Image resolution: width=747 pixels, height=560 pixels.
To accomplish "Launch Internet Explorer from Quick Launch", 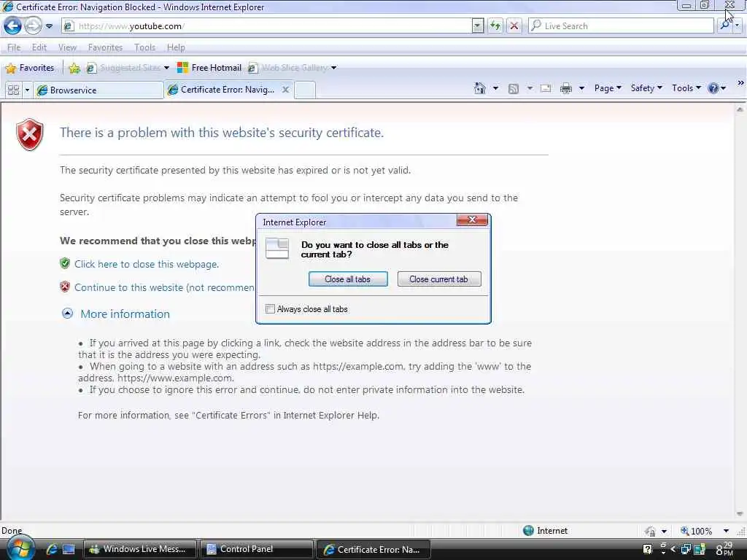I will point(52,550).
